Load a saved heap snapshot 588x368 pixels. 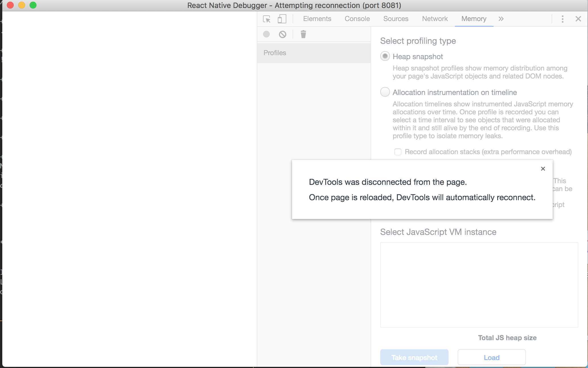[x=492, y=357]
